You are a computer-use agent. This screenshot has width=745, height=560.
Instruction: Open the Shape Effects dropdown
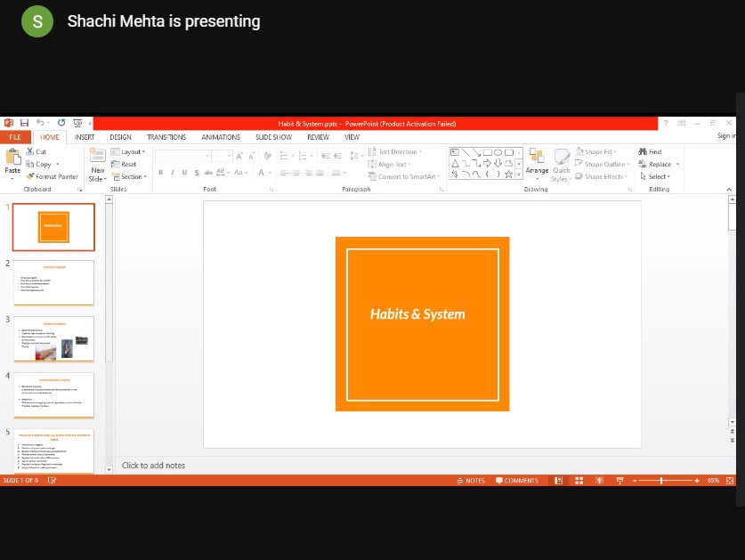pyautogui.click(x=601, y=176)
